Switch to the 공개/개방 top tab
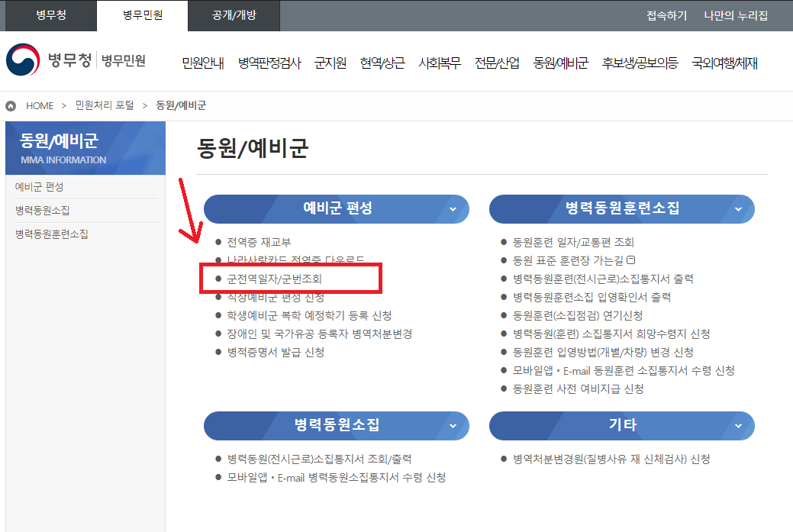793x532 pixels. [x=234, y=15]
